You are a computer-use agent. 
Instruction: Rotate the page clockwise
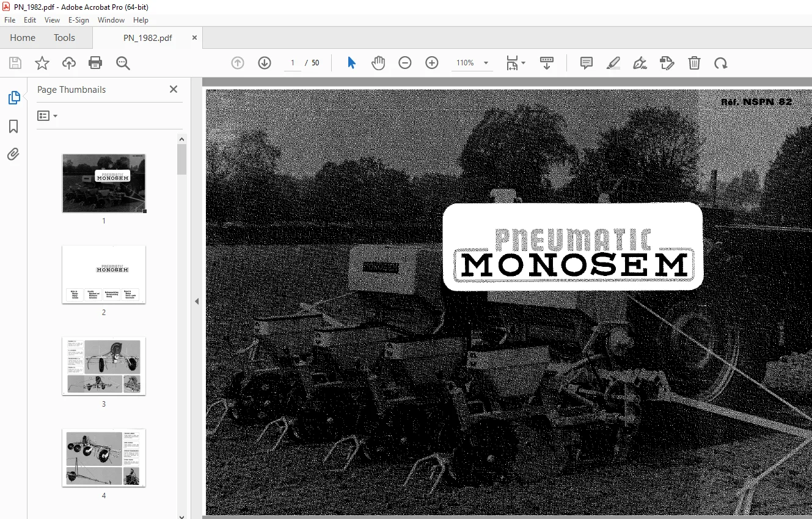tap(721, 63)
